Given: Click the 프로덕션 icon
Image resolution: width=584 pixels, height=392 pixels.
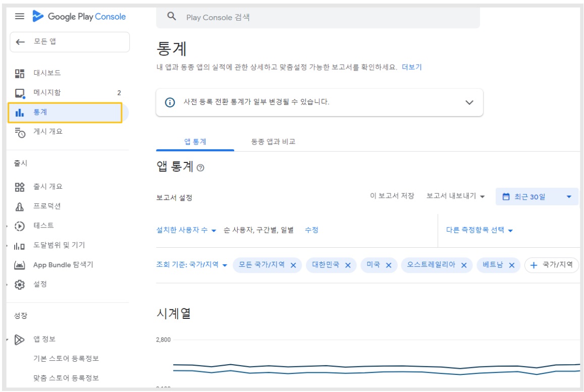Looking at the screenshot, I should click(19, 207).
